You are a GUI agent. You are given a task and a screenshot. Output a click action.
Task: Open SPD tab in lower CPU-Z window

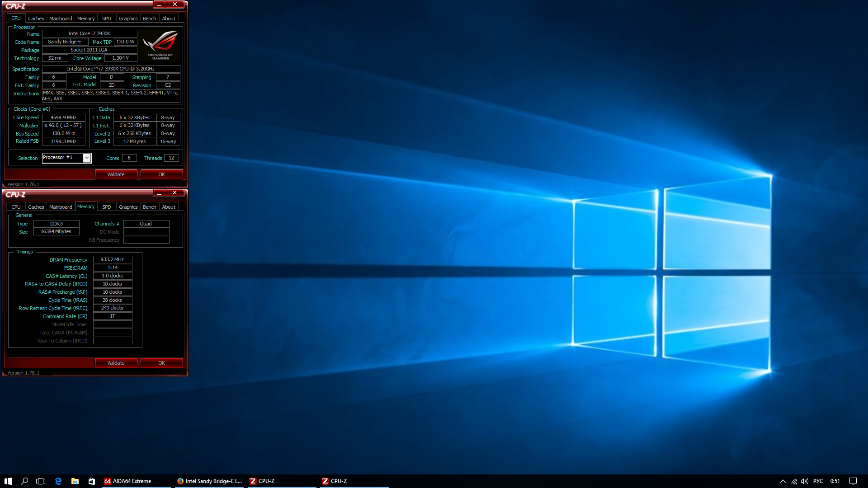click(x=106, y=207)
